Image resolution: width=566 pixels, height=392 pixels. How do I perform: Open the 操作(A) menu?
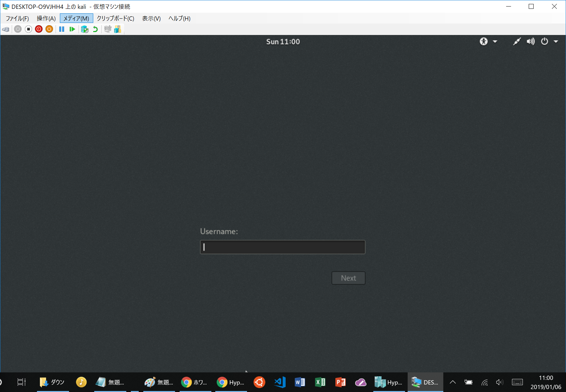46,18
